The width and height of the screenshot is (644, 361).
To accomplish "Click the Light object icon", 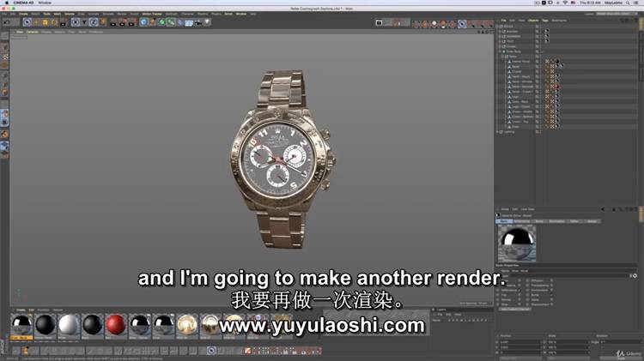I will coord(208,22).
